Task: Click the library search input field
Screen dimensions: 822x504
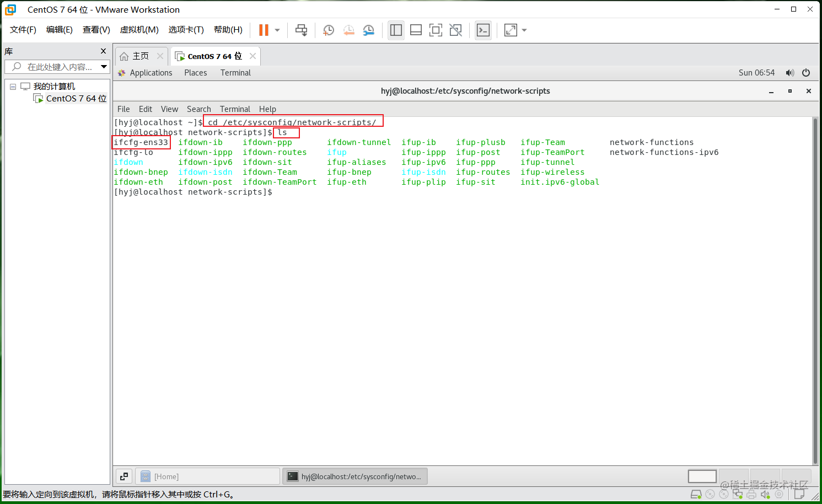Action: click(x=60, y=67)
